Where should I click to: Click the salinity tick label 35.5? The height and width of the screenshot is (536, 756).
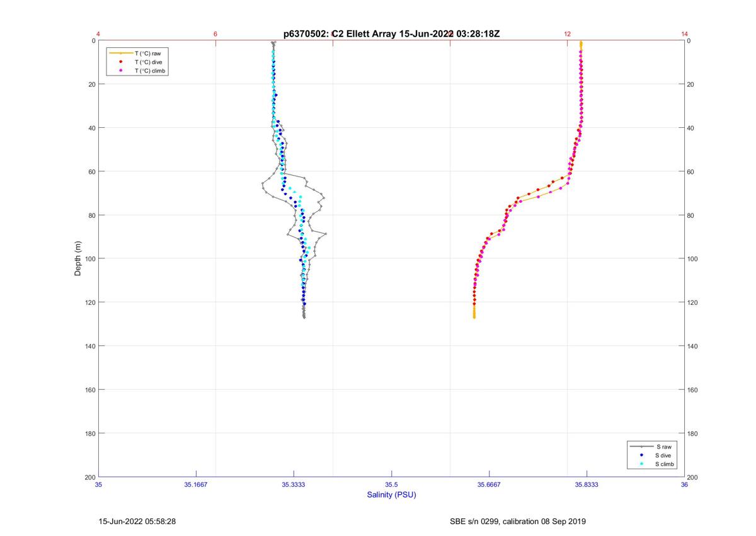click(x=391, y=485)
